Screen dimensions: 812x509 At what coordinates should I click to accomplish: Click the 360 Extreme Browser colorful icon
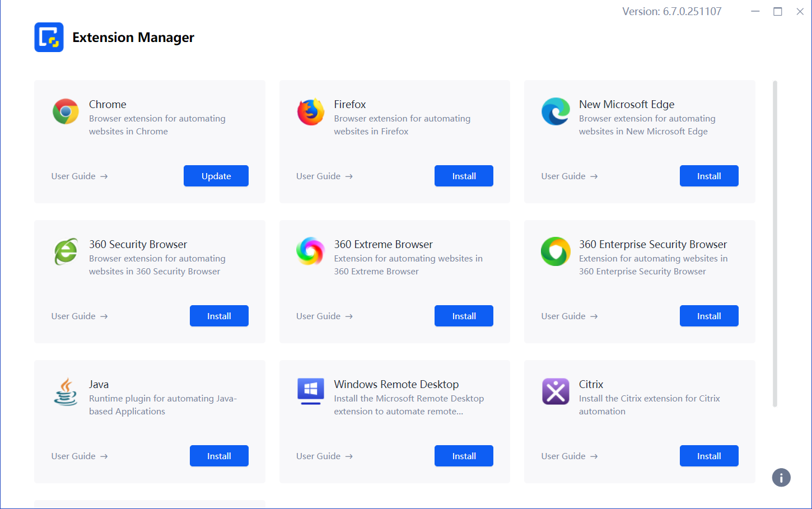310,251
